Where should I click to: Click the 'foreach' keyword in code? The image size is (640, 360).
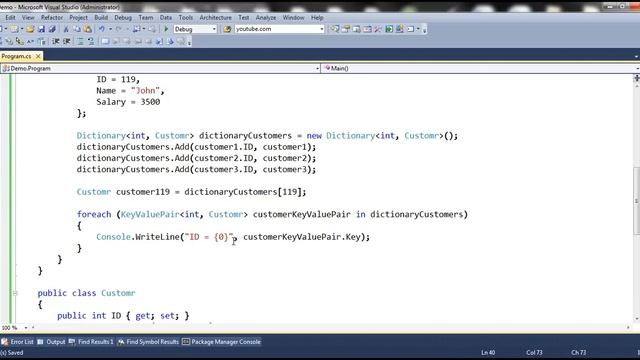point(94,214)
